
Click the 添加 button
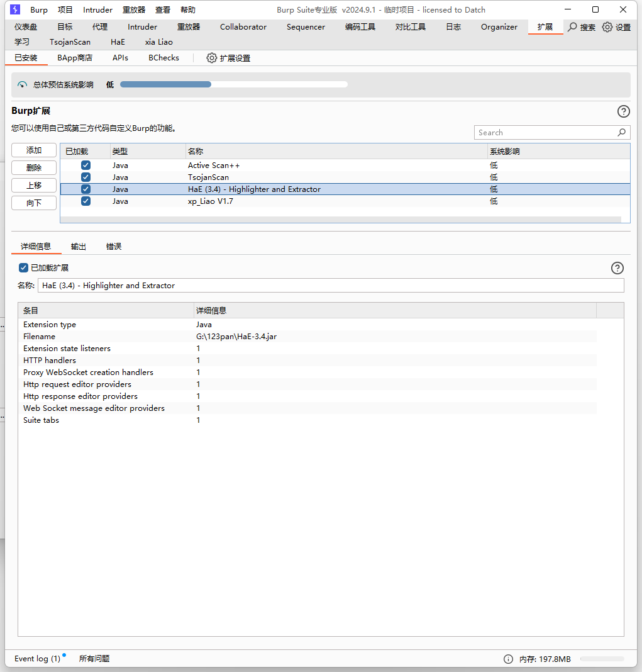click(34, 150)
